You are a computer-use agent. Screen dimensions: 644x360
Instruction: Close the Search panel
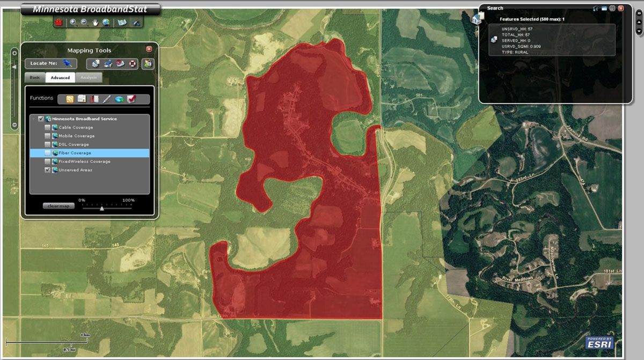click(x=621, y=8)
